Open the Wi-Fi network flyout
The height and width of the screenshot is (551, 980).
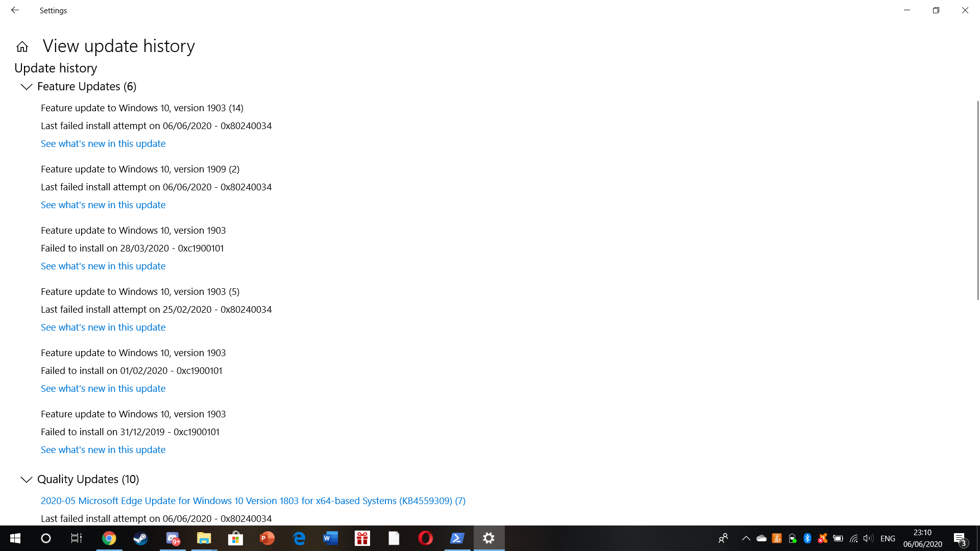[x=853, y=538]
